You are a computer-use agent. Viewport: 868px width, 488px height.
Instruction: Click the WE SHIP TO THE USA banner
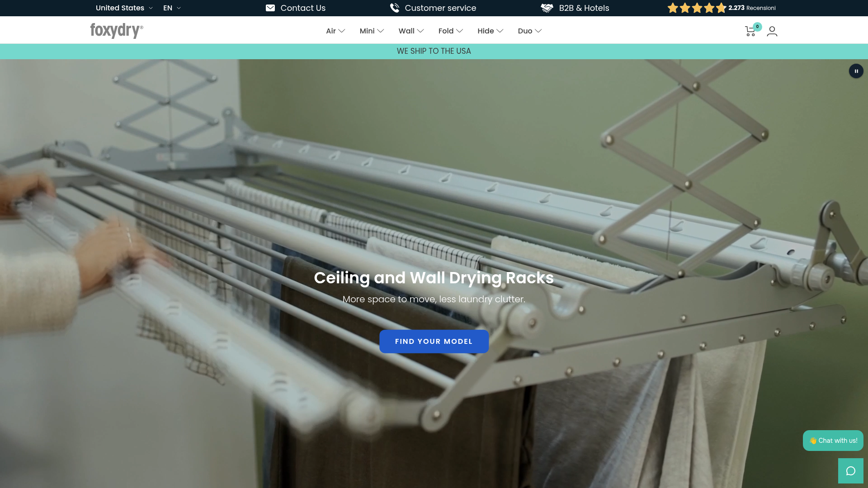(x=434, y=51)
